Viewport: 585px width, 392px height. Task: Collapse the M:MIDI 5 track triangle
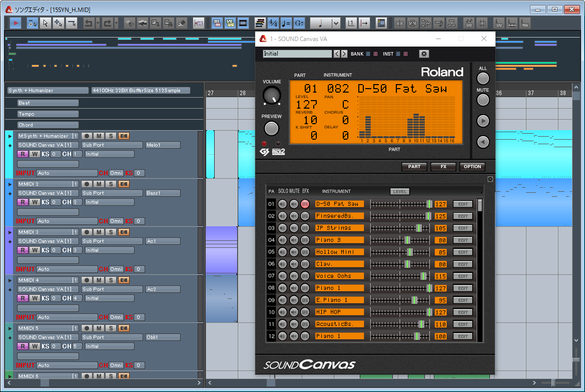10,328
